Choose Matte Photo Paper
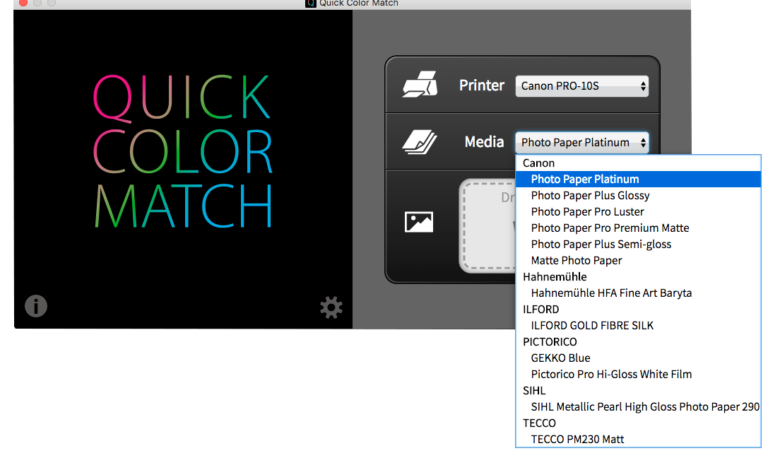 (x=638, y=261)
